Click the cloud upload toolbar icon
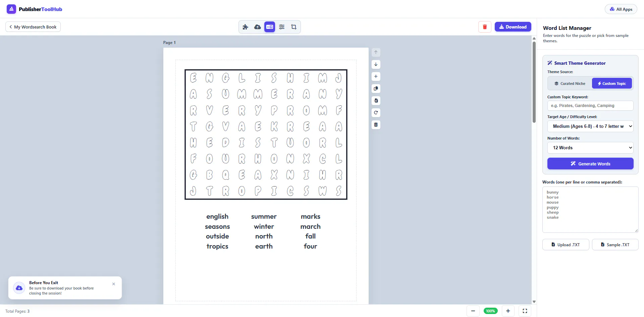This screenshot has height=317, width=644. pos(258,27)
